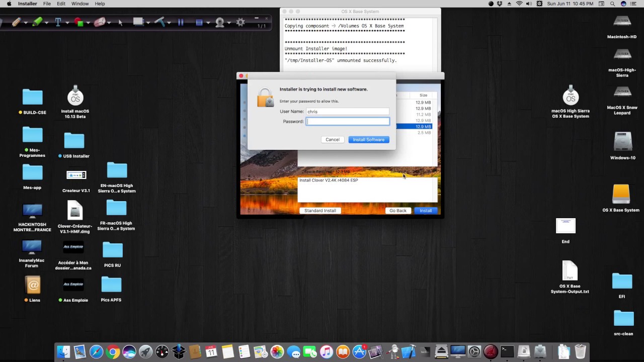Click the screen capture tool icon
The width and height of the screenshot is (644, 362).
point(138,22)
